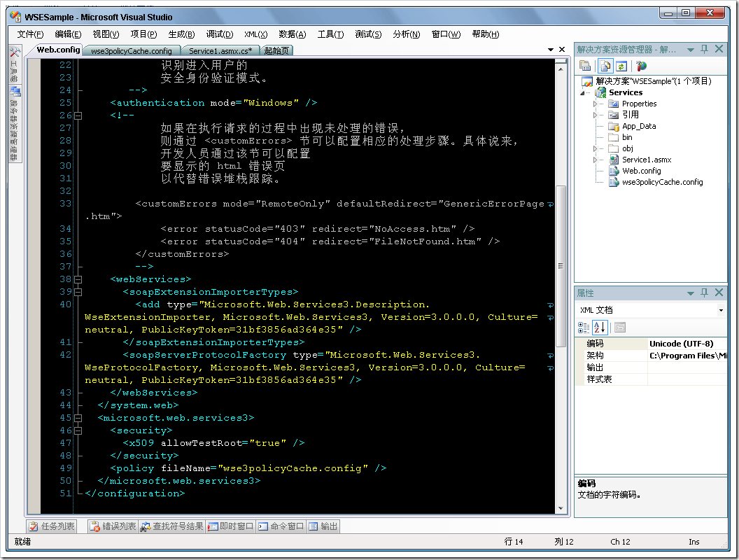This screenshot has width=739, height=560.
Task: Select the bin folder in tree
Action: pos(627,138)
